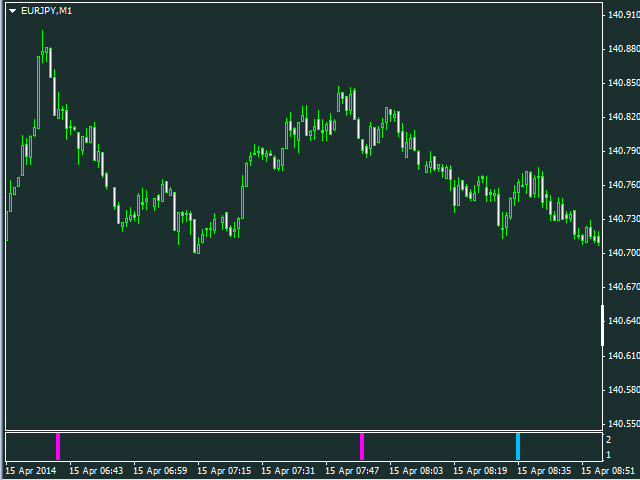
Task: Click the 140.670 price label
Action: coord(624,287)
